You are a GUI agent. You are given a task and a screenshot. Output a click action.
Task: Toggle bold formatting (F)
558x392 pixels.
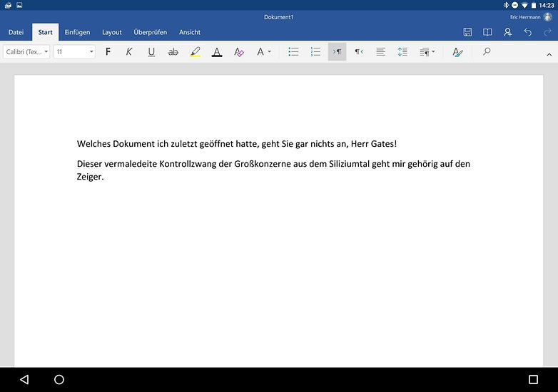click(x=108, y=52)
